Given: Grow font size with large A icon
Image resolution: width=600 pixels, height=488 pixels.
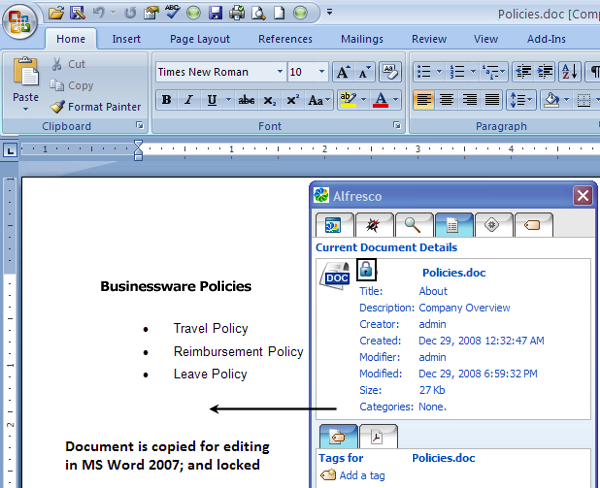Looking at the screenshot, I should click(x=343, y=72).
